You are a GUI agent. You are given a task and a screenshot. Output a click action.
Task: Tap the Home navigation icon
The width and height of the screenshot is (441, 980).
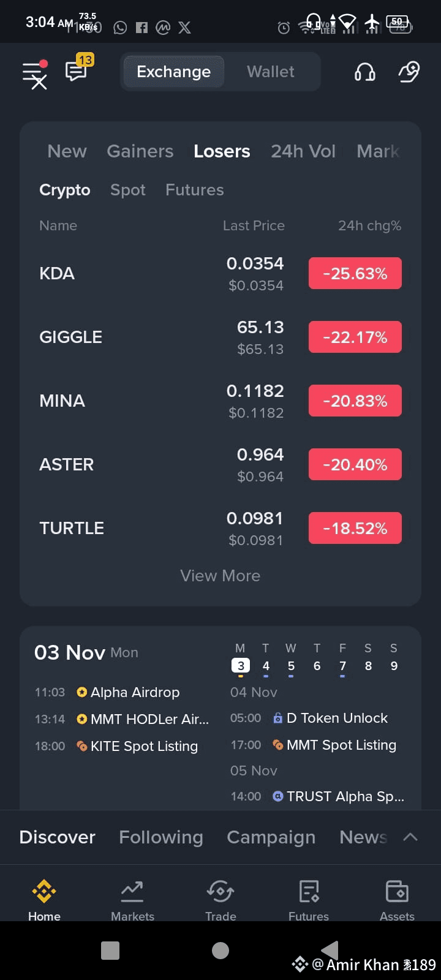(x=44, y=892)
